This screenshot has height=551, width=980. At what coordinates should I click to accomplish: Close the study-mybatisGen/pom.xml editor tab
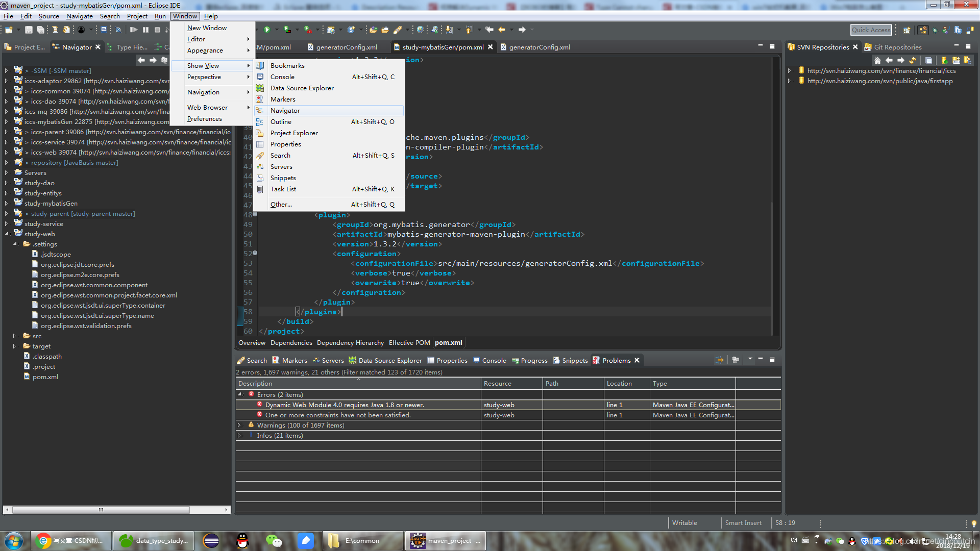pyautogui.click(x=491, y=47)
